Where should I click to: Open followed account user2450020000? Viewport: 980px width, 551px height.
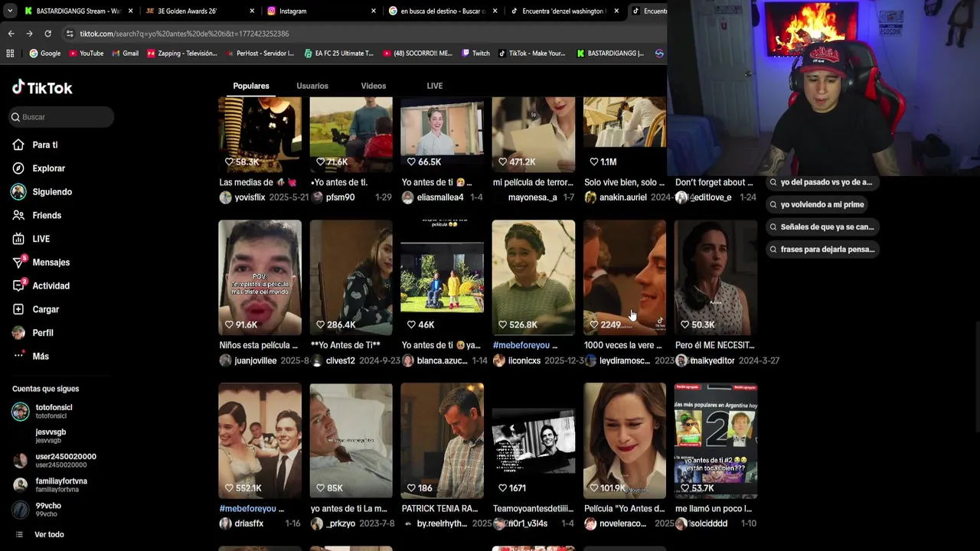pos(55,460)
